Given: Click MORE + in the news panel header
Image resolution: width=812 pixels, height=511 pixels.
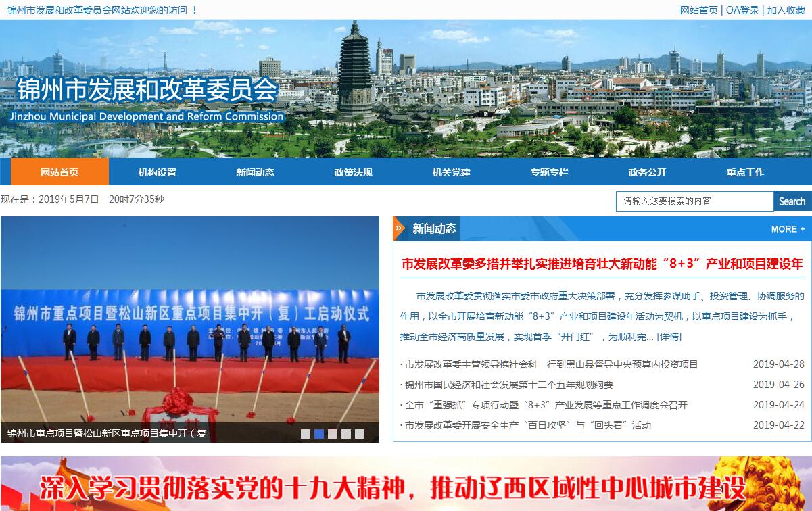Looking at the screenshot, I should coord(788,229).
